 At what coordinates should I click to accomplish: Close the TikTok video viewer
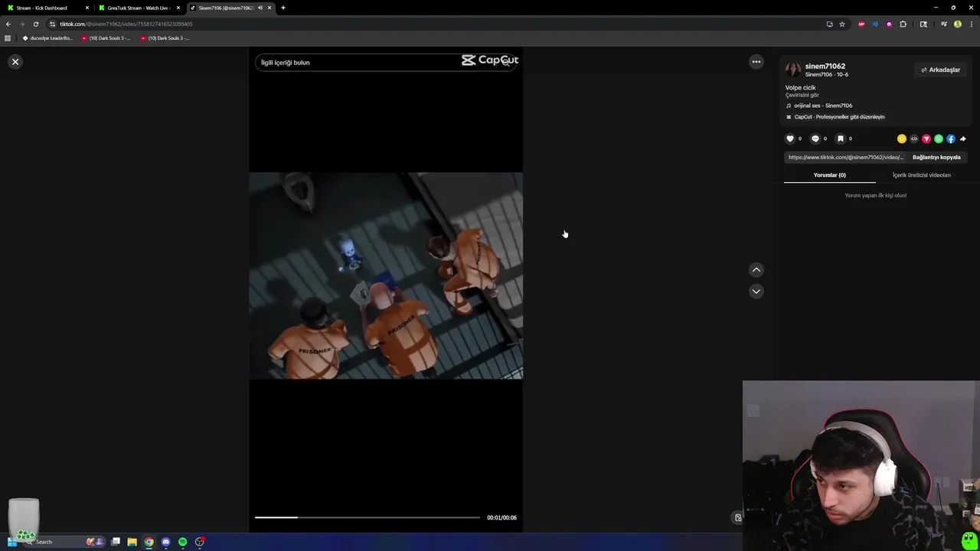click(x=15, y=62)
